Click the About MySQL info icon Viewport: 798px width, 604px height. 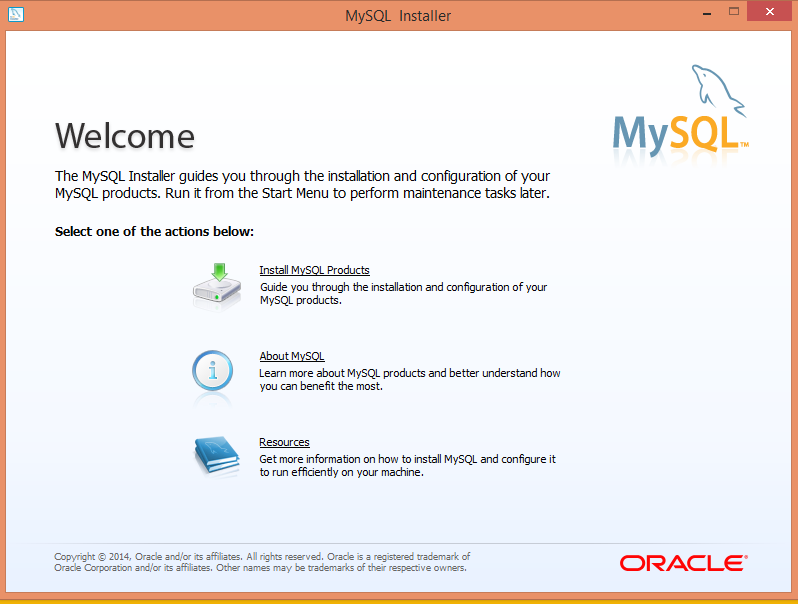click(x=212, y=371)
